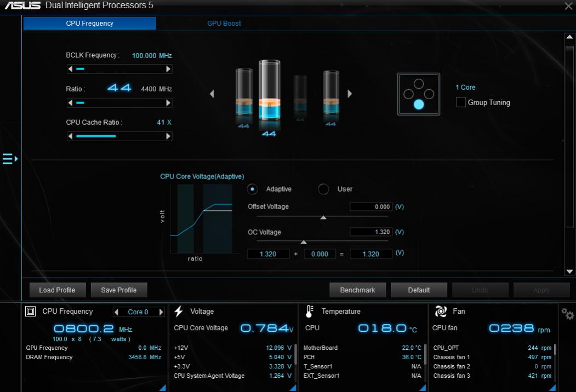Click the Voltage lightning bolt icon

[x=179, y=312]
